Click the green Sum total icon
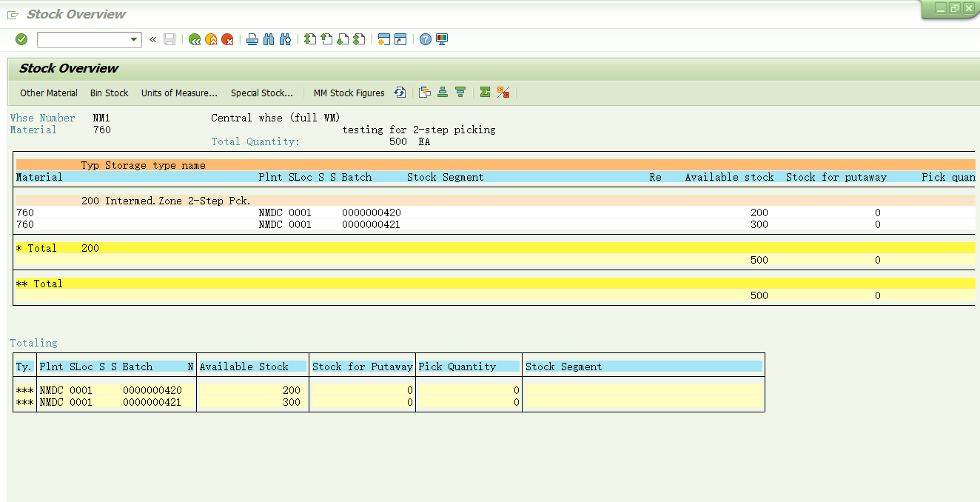 (485, 93)
